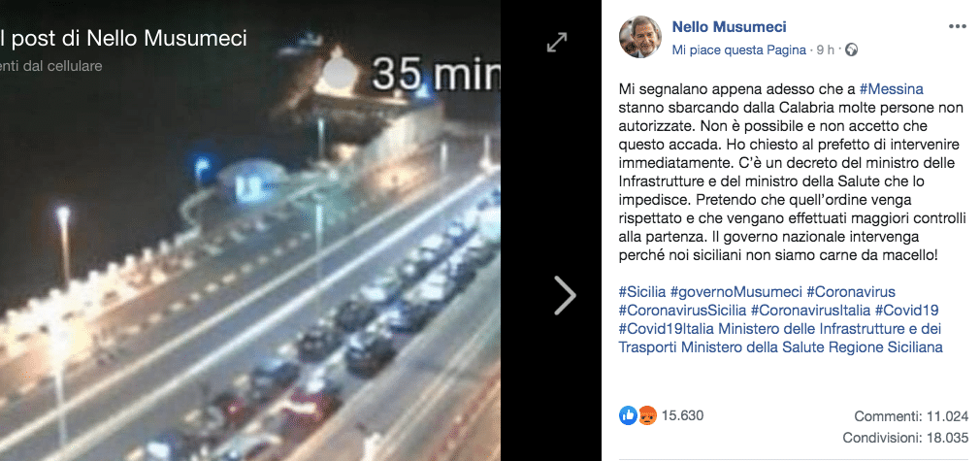Expand Commenti: 11.024 comments

click(911, 416)
